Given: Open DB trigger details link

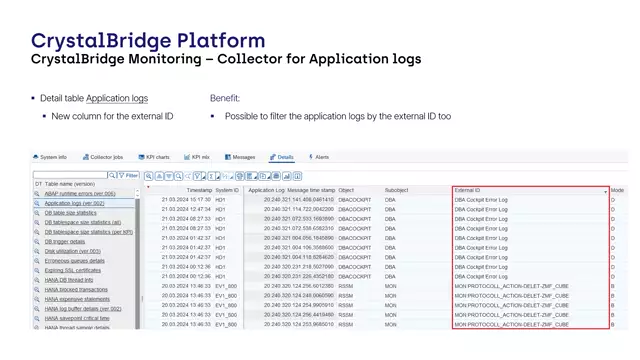Looking at the screenshot, I should click(x=64, y=242).
